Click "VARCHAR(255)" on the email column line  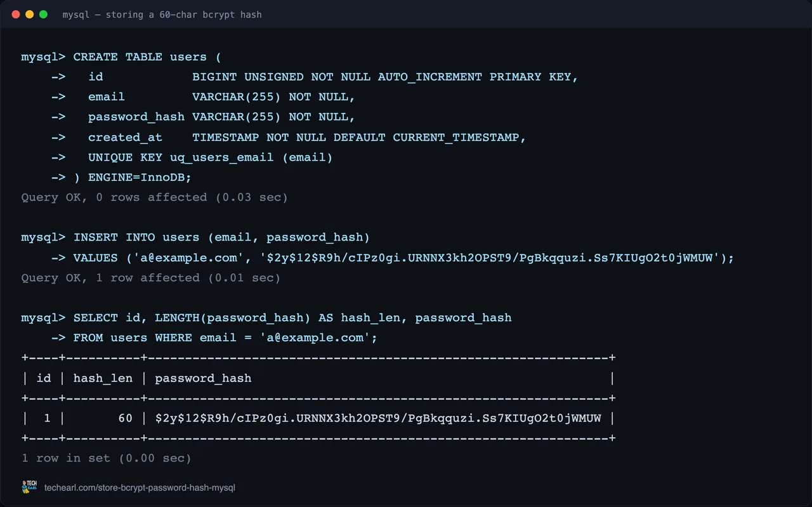(x=237, y=97)
